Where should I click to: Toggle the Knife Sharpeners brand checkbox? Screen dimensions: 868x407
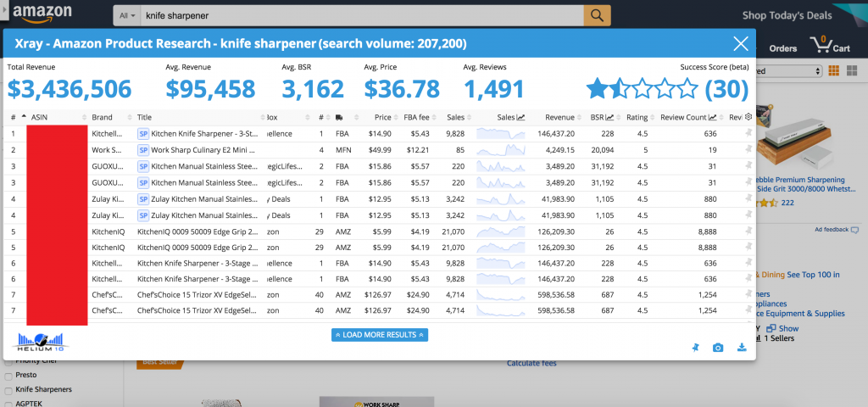[x=8, y=390]
